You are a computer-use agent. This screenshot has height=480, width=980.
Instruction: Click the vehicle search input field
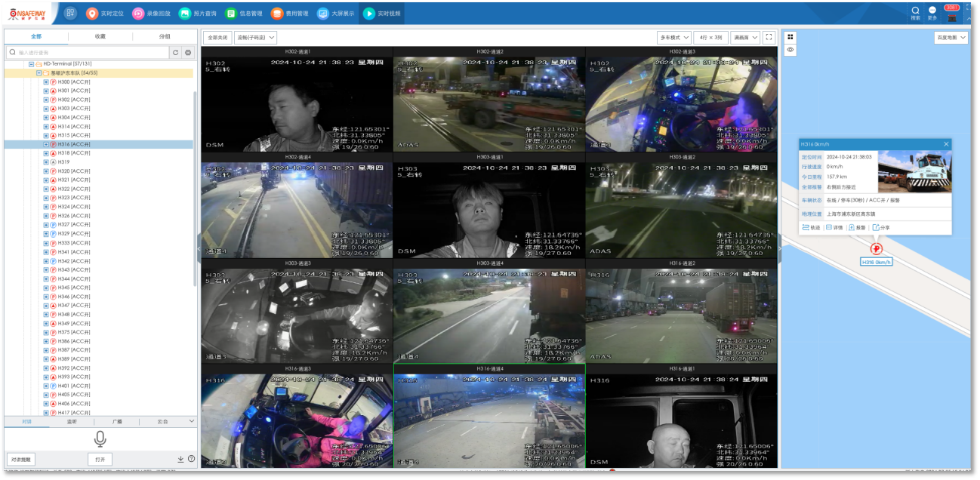tap(91, 53)
